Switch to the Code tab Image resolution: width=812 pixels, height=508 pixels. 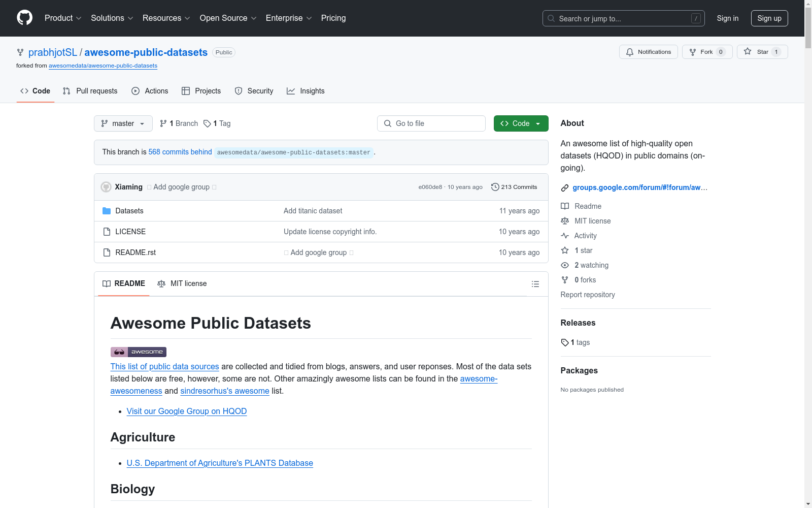(35, 91)
